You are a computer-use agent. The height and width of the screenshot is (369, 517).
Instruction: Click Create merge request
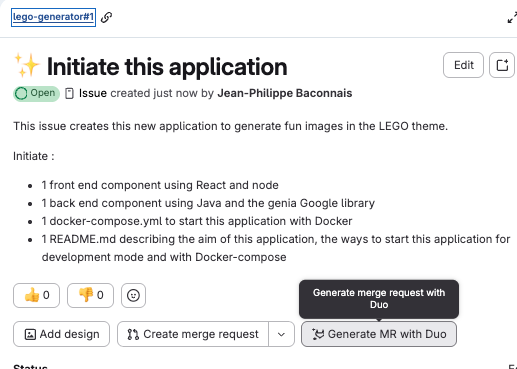[x=193, y=334]
